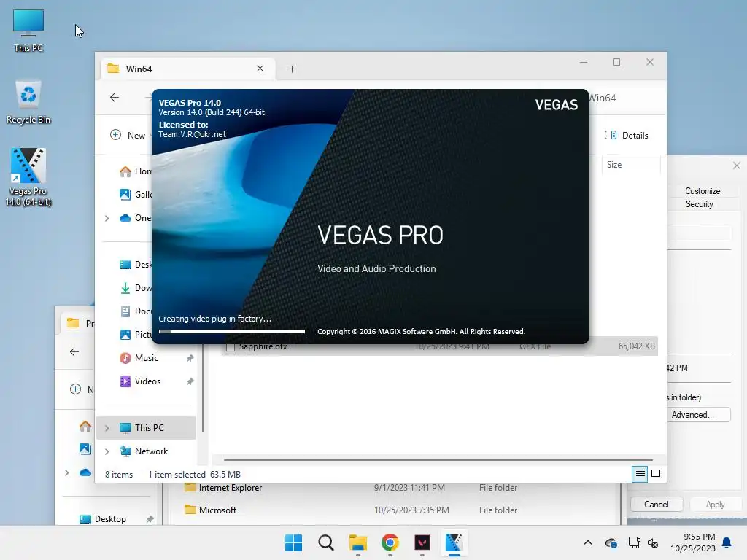Screen dimensions: 747x560
Task: Click Apply in Properties dialog
Action: click(x=715, y=505)
